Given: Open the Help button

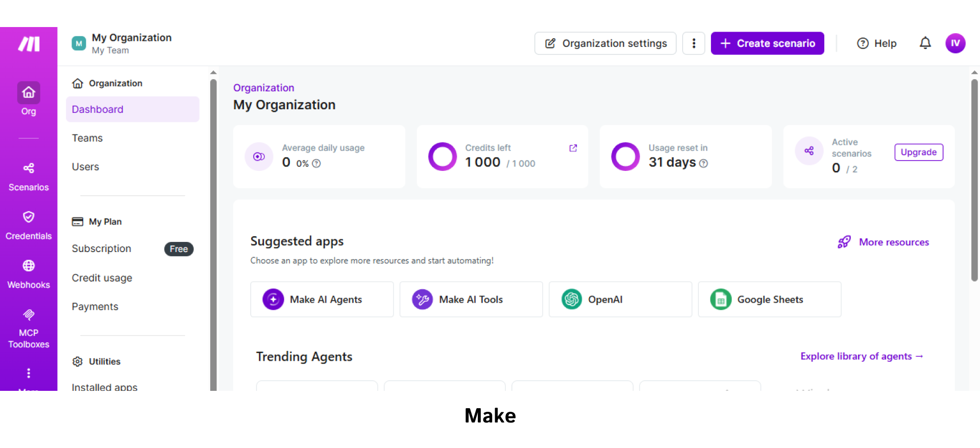Looking at the screenshot, I should pos(876,43).
